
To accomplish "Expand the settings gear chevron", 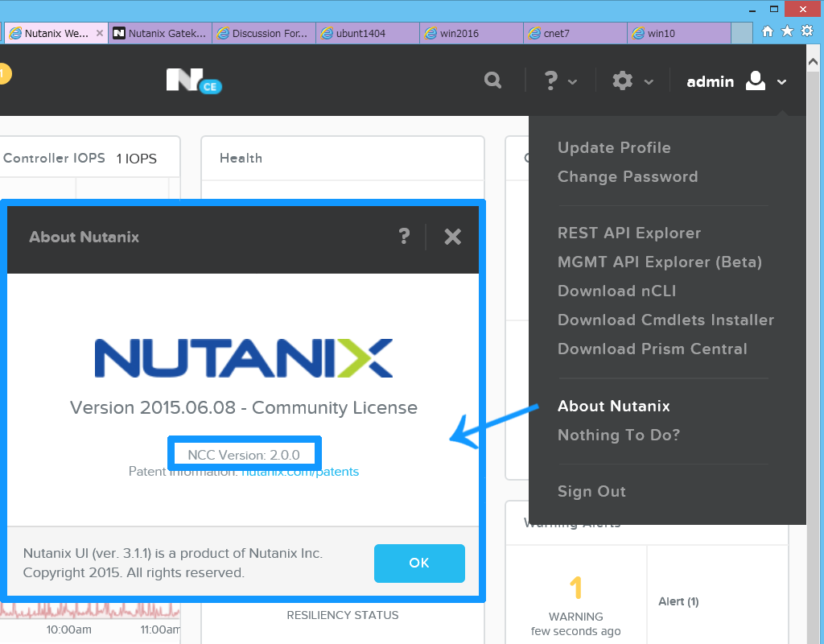I will coord(648,83).
